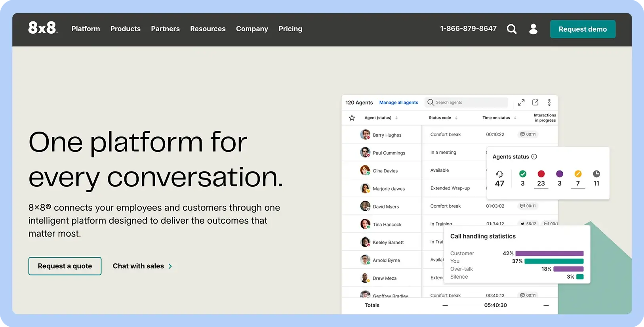Open agents panel in new window

click(535, 102)
